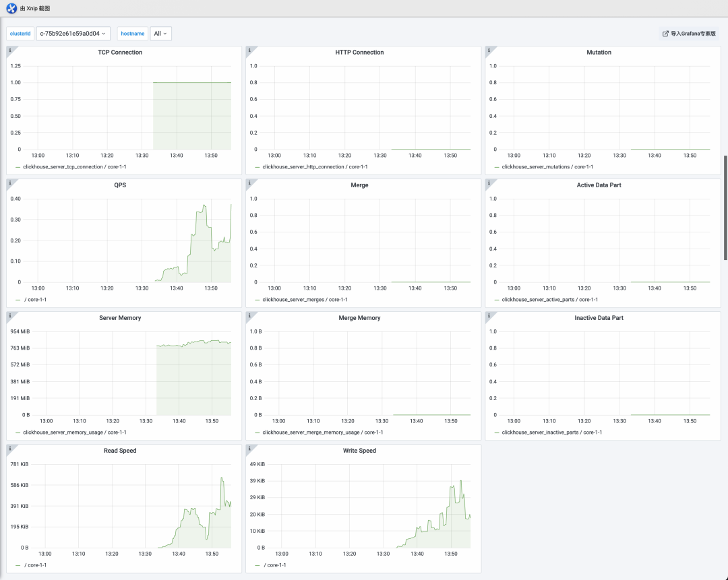Toggle clickhouse_server_http_connection / core-1-1 legend series
728x580 pixels.
click(x=315, y=167)
